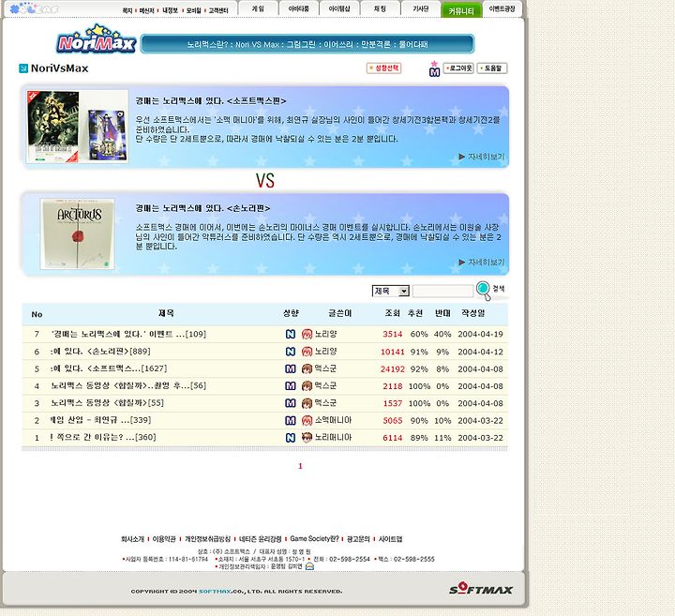Switch to the 아이템샵 tab
675x616 pixels.
tap(339, 8)
